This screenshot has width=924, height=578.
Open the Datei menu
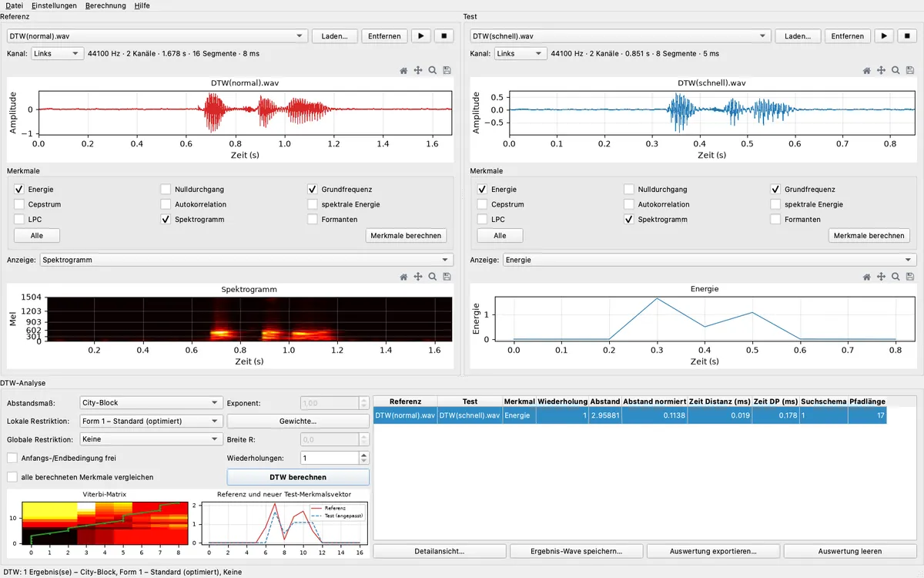click(x=15, y=5)
